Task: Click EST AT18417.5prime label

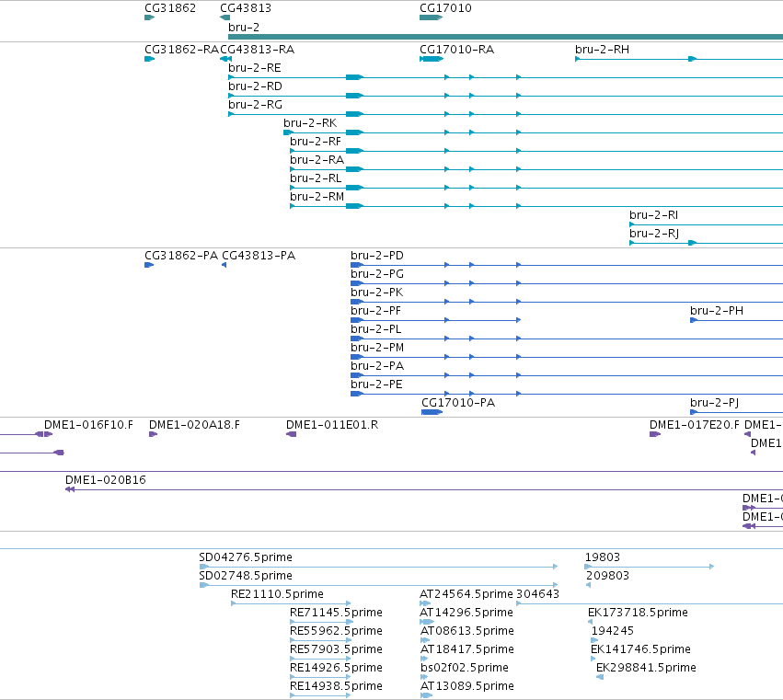Action: coord(466,649)
